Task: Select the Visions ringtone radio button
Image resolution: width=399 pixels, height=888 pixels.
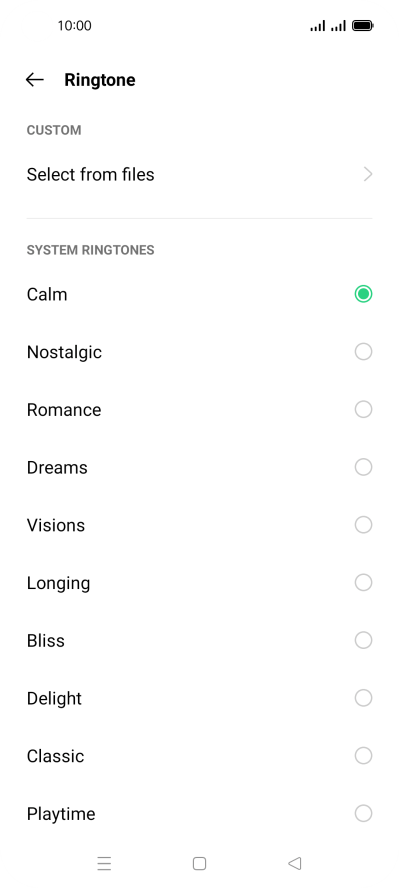Action: [x=363, y=525]
